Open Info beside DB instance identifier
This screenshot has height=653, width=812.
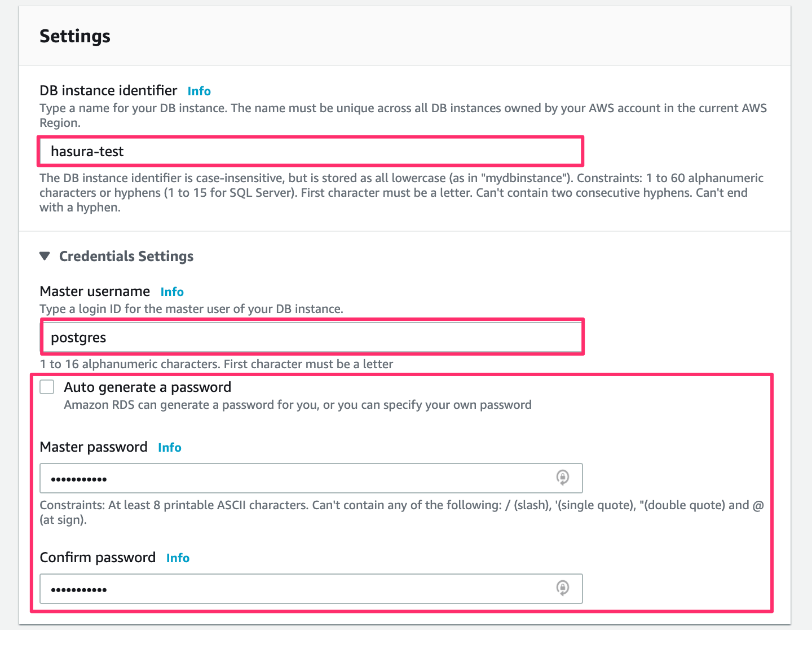(198, 91)
